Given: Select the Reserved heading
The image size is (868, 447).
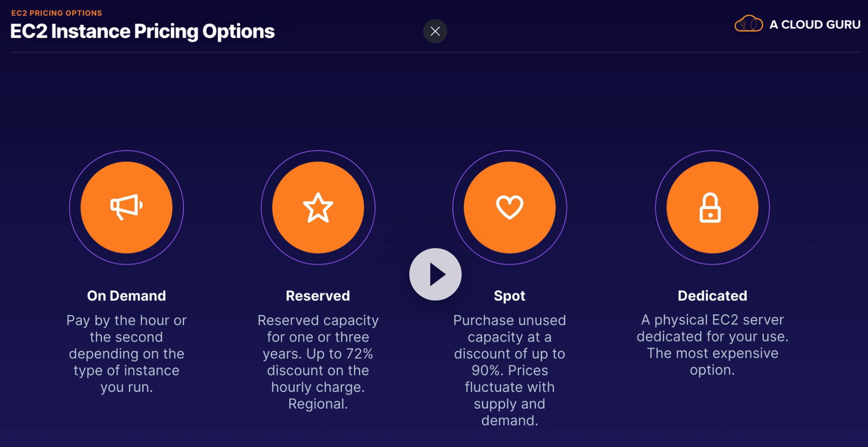Looking at the screenshot, I should point(318,295).
